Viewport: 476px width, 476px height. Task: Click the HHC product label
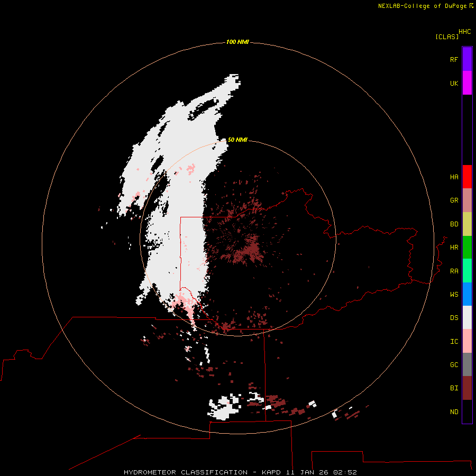(464, 32)
